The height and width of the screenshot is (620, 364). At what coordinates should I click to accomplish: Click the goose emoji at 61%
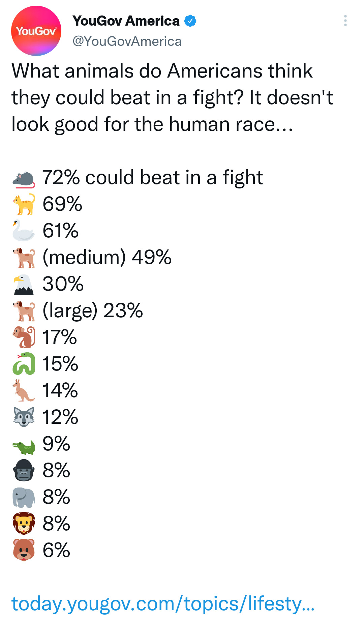pos(24,231)
